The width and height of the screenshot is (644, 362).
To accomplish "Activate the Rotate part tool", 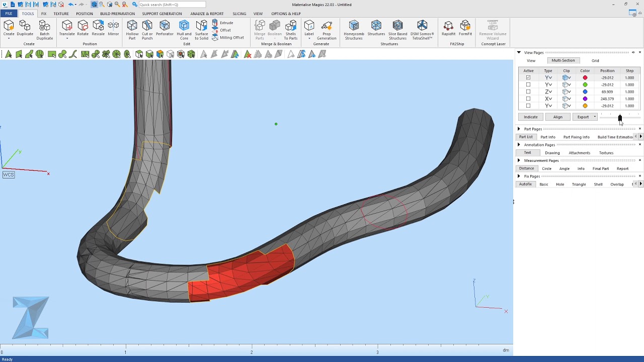I will (x=83, y=28).
